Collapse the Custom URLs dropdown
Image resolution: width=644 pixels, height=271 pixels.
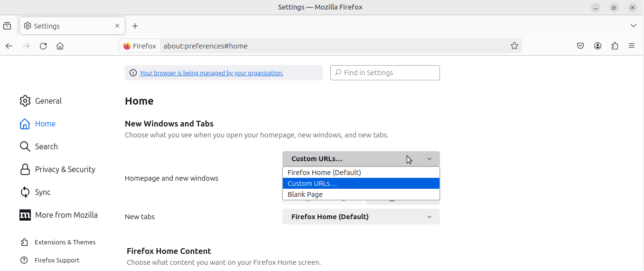pyautogui.click(x=361, y=159)
